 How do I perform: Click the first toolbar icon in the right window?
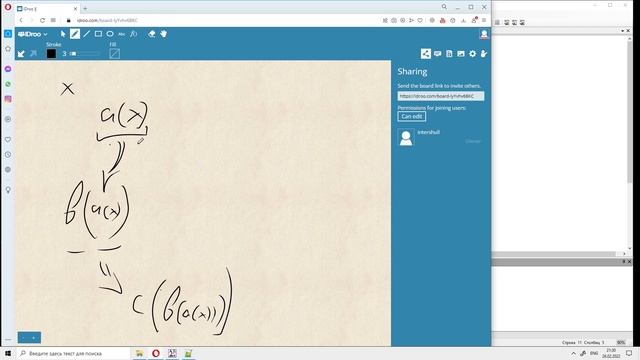(497, 22)
